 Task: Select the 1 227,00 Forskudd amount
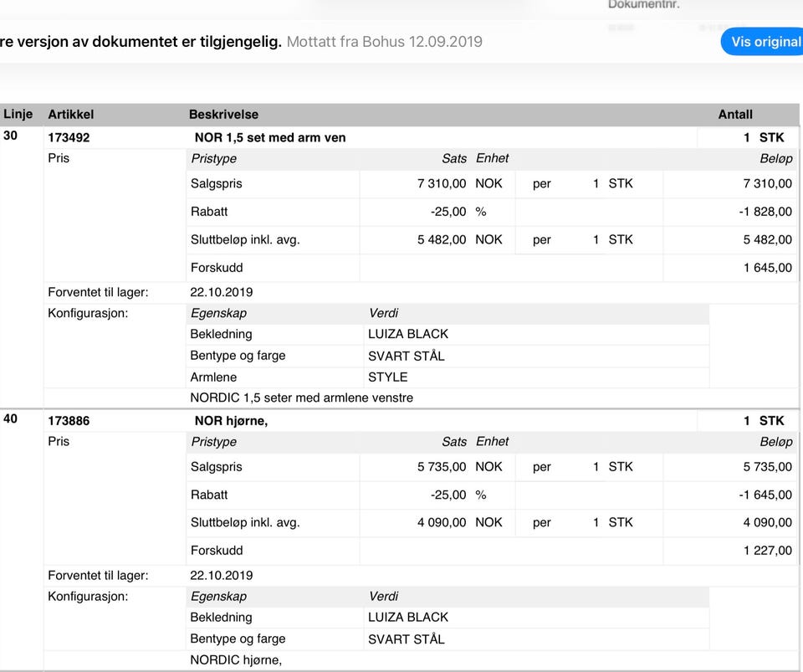click(768, 551)
